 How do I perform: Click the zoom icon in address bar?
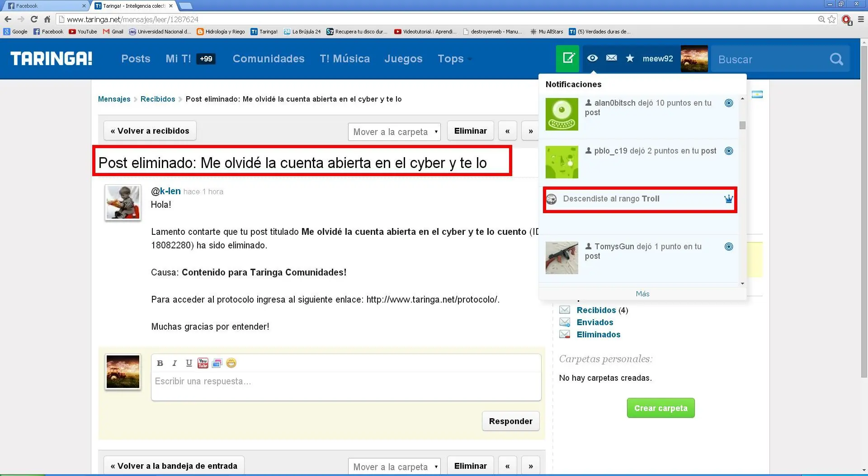[x=821, y=19]
